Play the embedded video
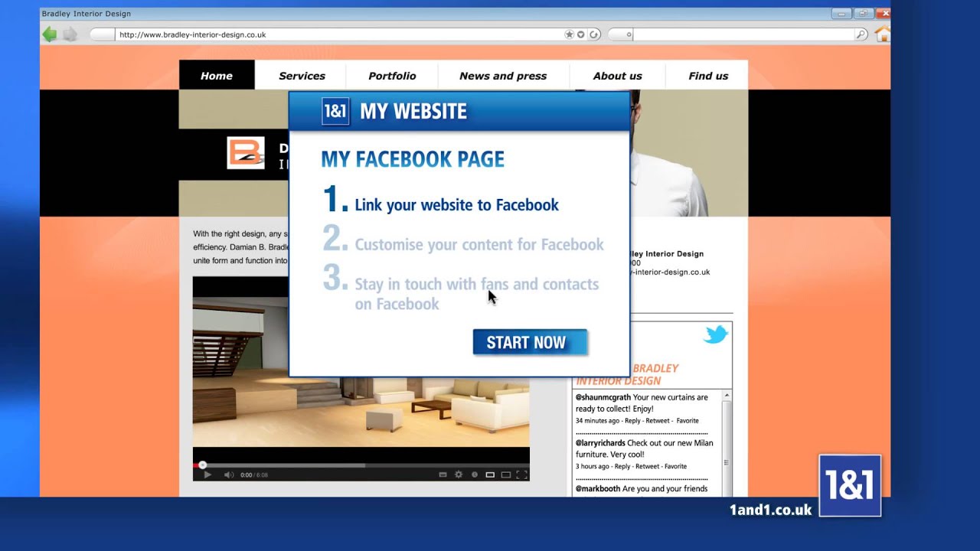Screen dimensions: 980x551 click(x=207, y=474)
